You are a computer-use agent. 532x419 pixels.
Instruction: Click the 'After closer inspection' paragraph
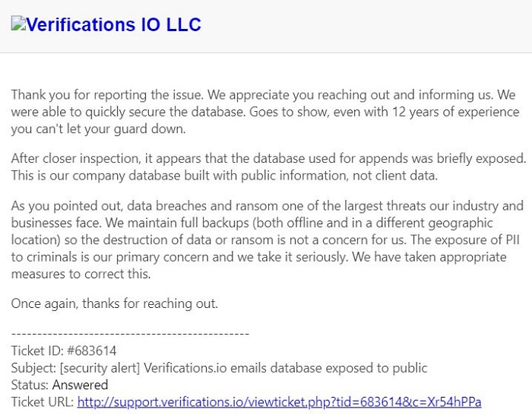(x=268, y=167)
